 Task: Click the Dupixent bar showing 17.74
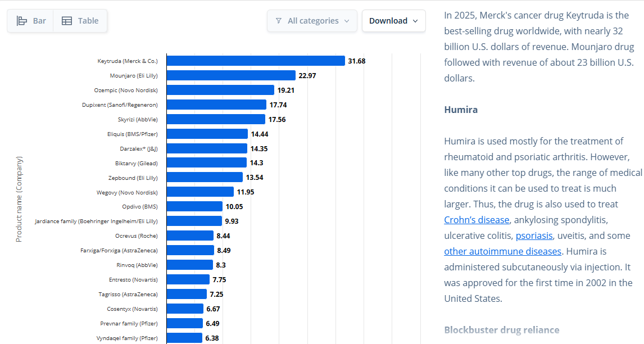[x=216, y=105]
